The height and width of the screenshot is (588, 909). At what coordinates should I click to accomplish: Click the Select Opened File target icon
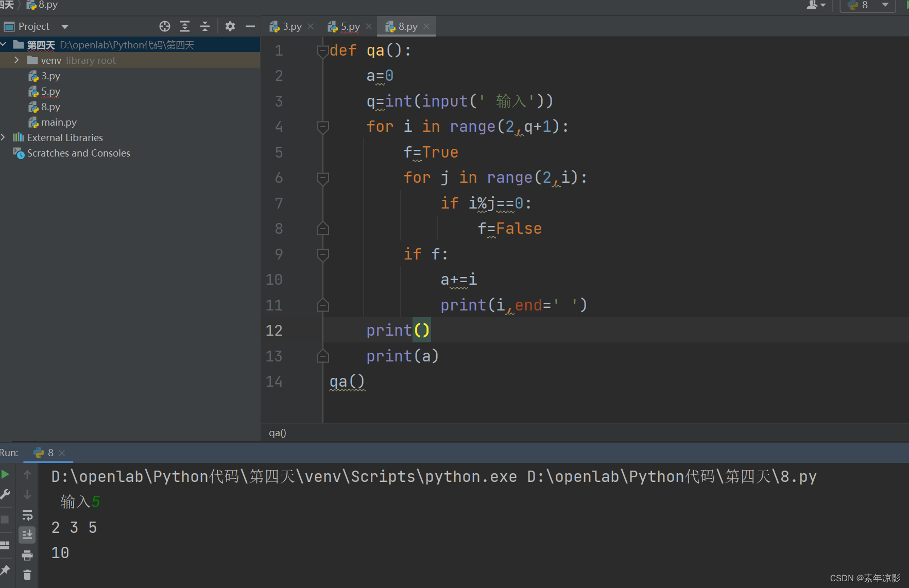[x=165, y=26]
